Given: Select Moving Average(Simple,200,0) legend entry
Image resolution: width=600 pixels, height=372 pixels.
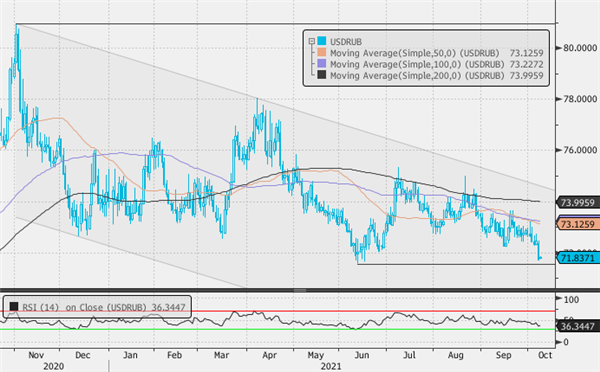Looking at the screenshot, I should 417,76.
